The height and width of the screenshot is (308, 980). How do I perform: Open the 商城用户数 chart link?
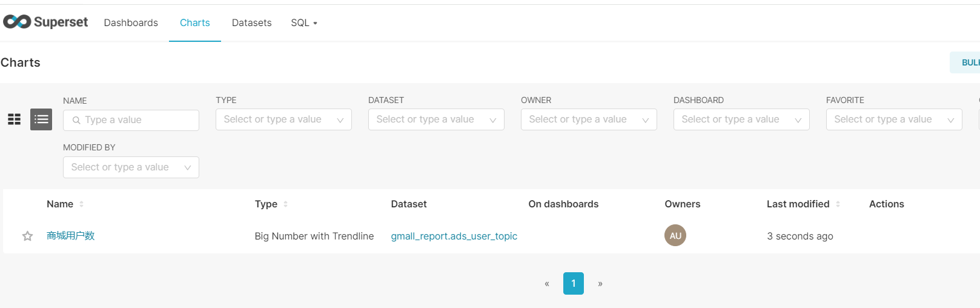click(x=71, y=236)
